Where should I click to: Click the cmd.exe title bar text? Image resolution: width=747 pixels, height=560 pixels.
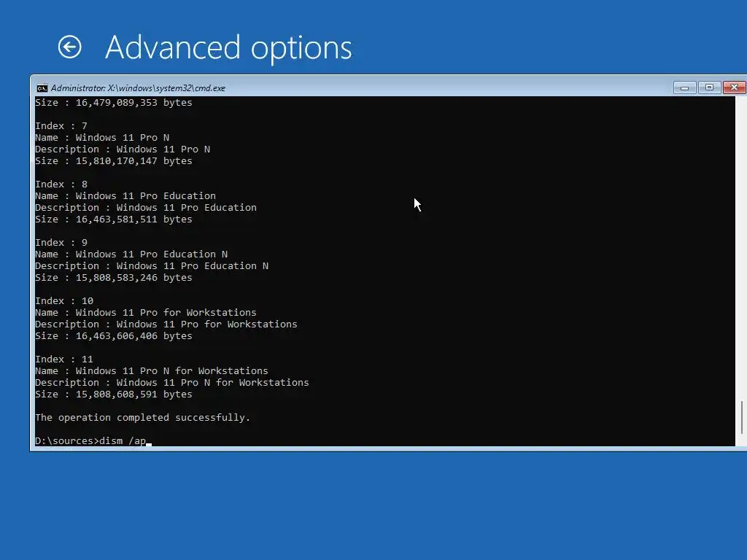tap(138, 88)
